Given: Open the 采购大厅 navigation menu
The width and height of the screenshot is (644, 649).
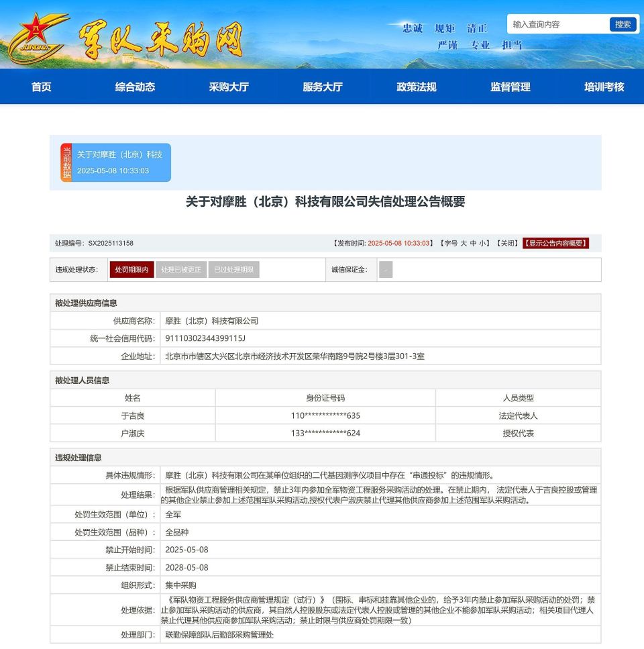Looking at the screenshot, I should click(x=229, y=87).
